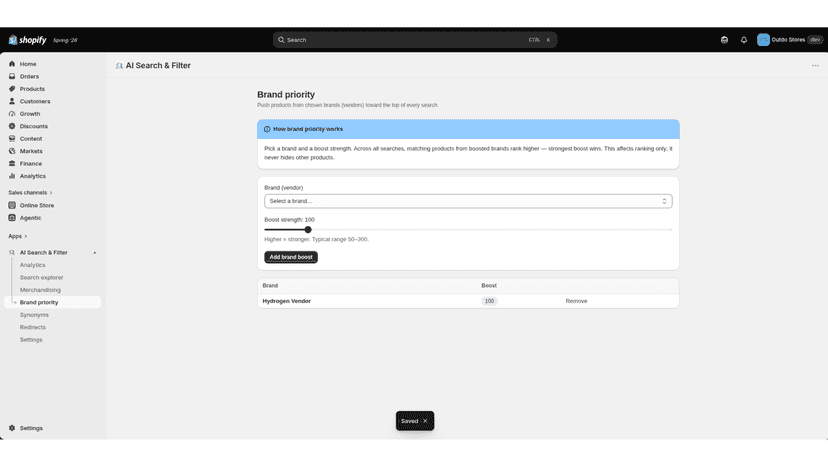The image size is (828, 466).
Task: Expand the Sales channels section
Action: [30, 192]
